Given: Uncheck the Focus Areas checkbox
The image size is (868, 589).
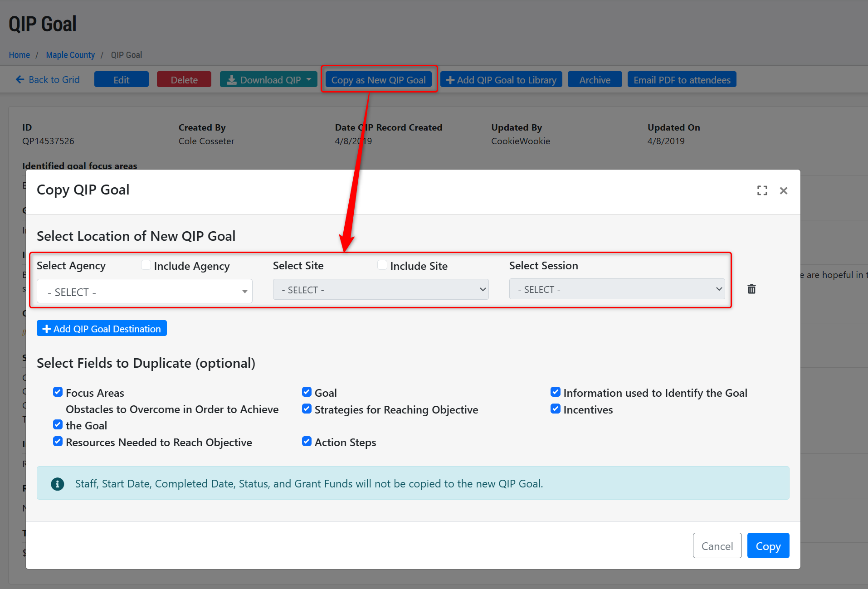Looking at the screenshot, I should [58, 392].
